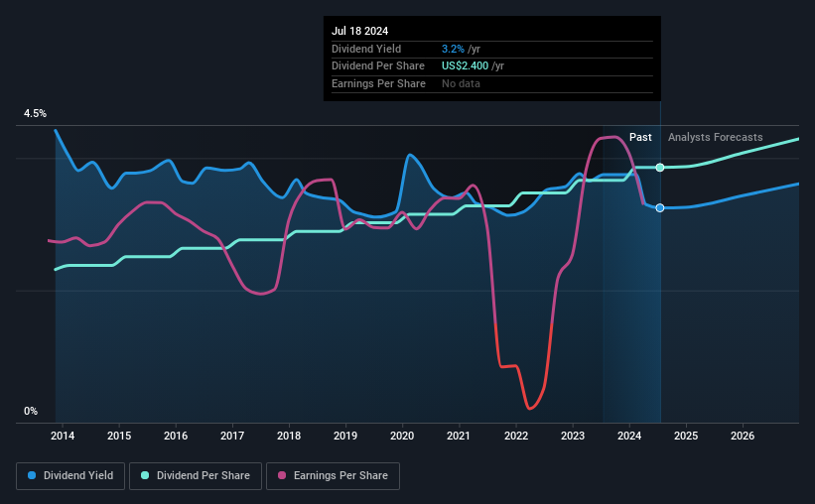Viewport: 815px width, 504px height.
Task: Click the pink dot icon in Earnings Per Share legend
Action: tap(282, 475)
